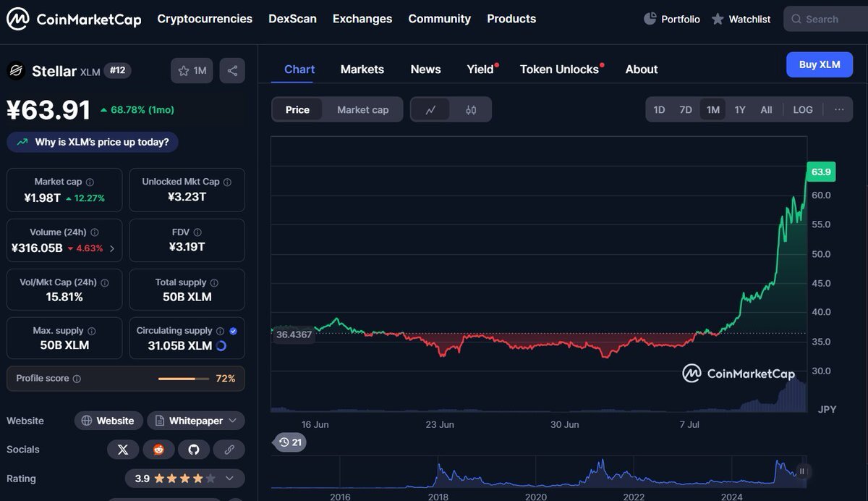Image resolution: width=868 pixels, height=501 pixels.
Task: Set chart range to All
Action: [767, 110]
